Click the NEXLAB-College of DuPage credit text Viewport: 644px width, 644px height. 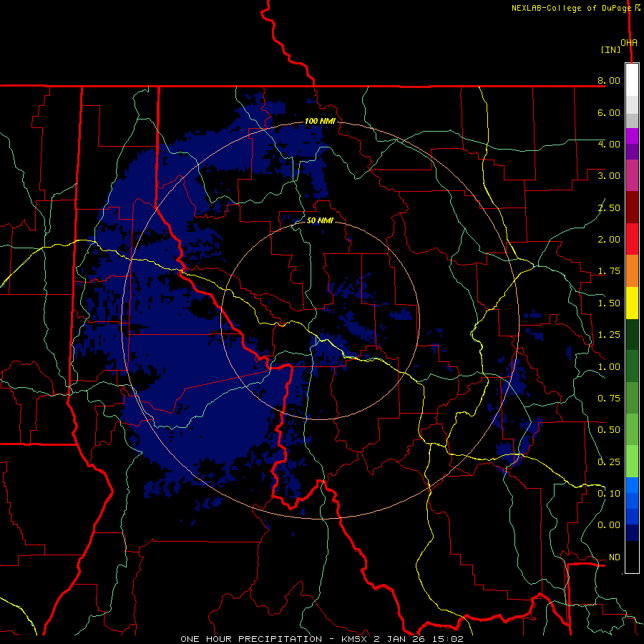tap(571, 8)
